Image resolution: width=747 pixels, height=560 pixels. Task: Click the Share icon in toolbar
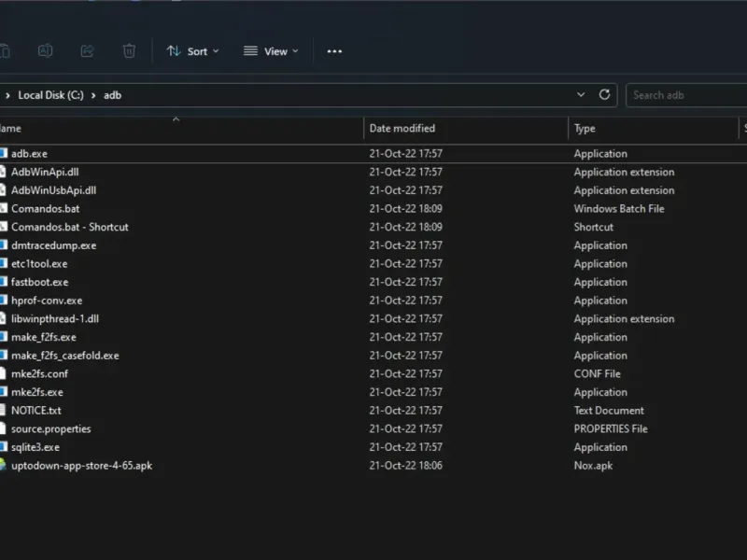(x=87, y=51)
